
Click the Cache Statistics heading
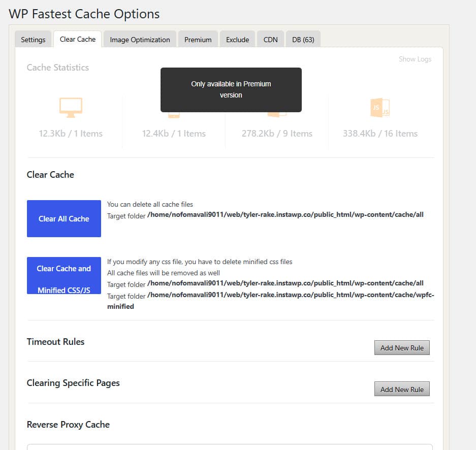point(58,68)
